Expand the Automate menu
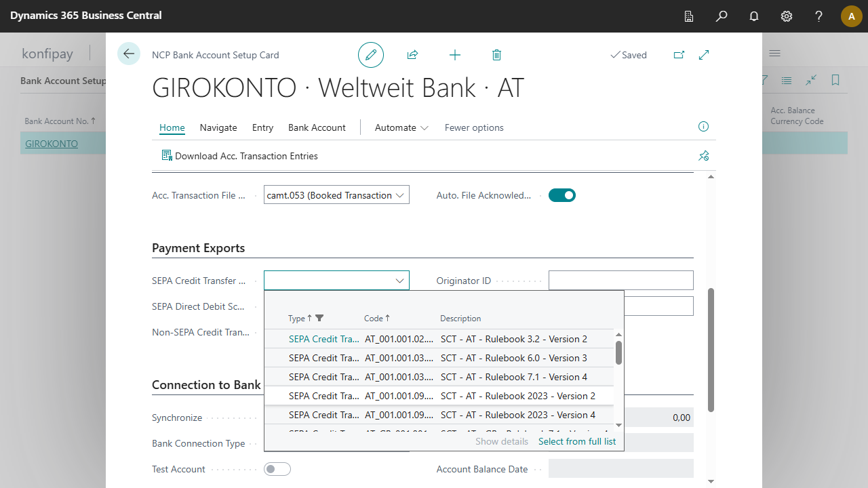The width and height of the screenshot is (868, 488). pyautogui.click(x=401, y=127)
